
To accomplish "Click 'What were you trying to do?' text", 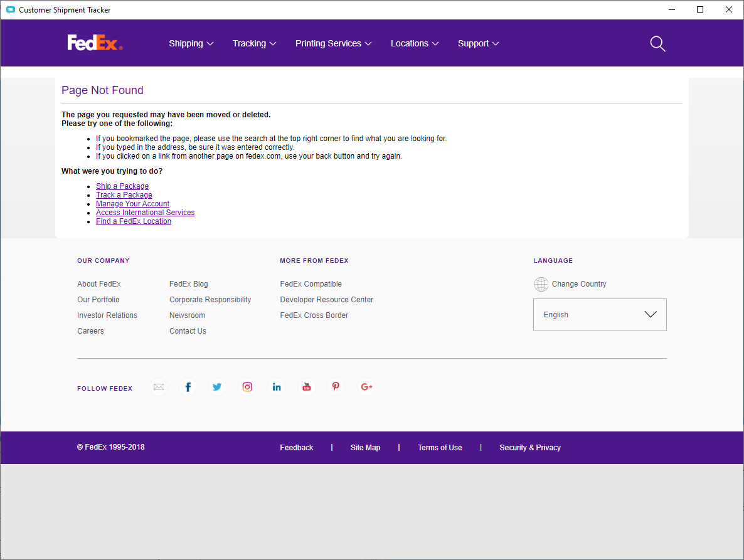I will click(112, 171).
